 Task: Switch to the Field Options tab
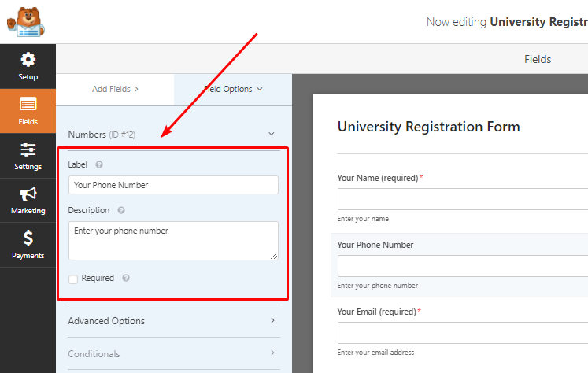(x=233, y=89)
